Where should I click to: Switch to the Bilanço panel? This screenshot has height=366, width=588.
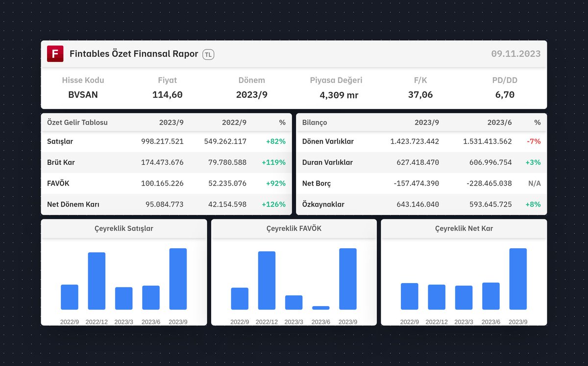pyautogui.click(x=314, y=122)
